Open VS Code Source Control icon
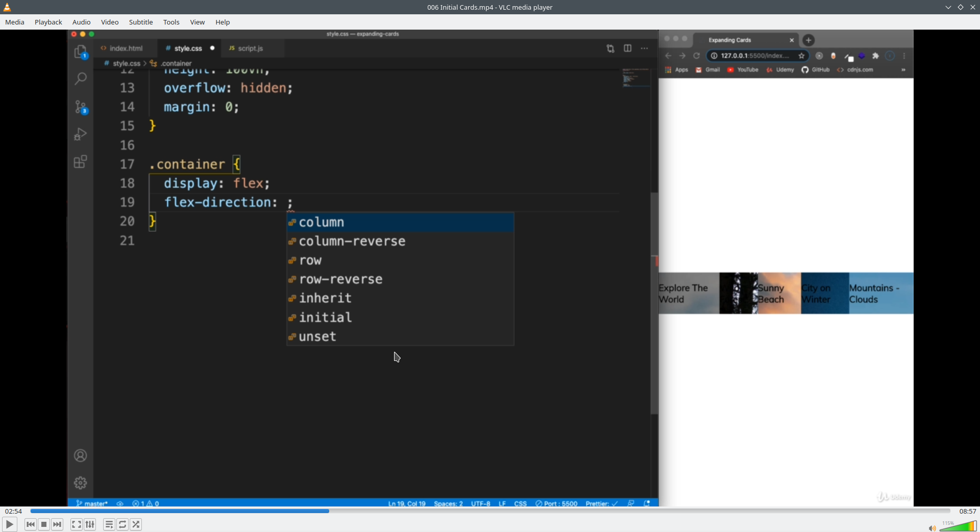The height and width of the screenshot is (532, 980). pyautogui.click(x=81, y=107)
